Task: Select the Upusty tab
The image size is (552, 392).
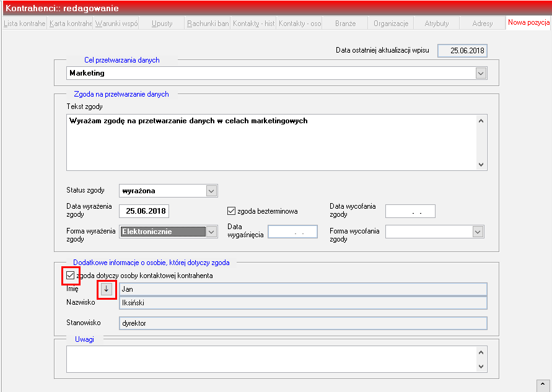Action: click(x=162, y=24)
